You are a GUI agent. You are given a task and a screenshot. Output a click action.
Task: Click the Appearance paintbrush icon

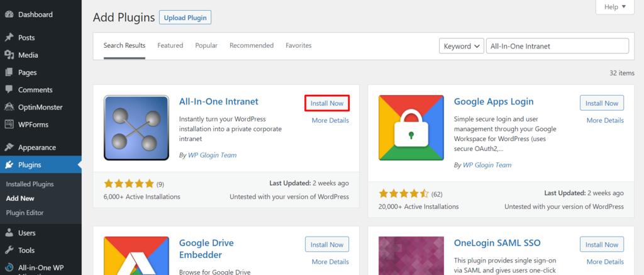click(x=9, y=148)
